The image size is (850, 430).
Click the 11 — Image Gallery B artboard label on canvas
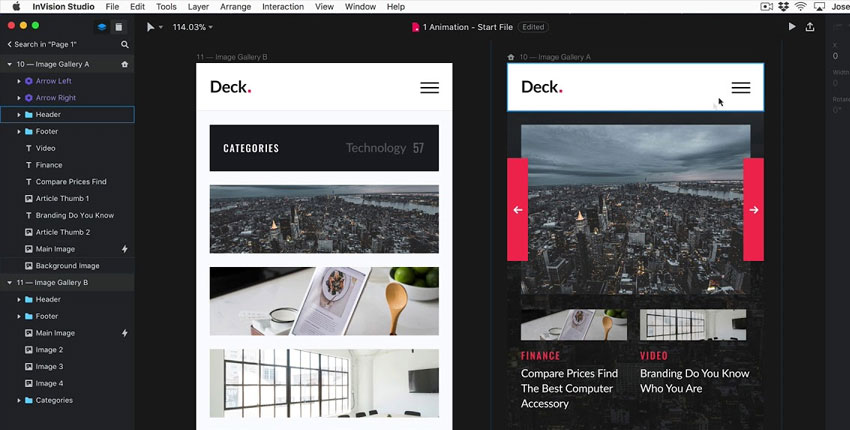pos(232,57)
